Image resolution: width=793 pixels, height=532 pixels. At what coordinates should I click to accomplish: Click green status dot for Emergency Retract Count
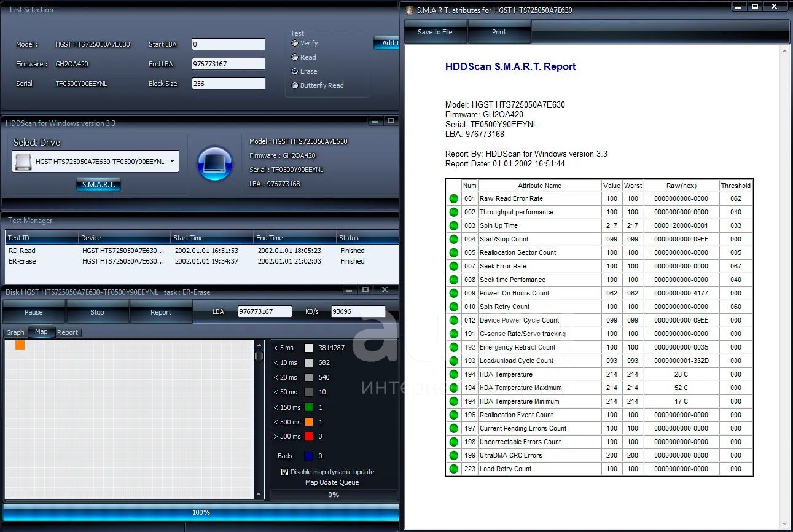pos(454,347)
